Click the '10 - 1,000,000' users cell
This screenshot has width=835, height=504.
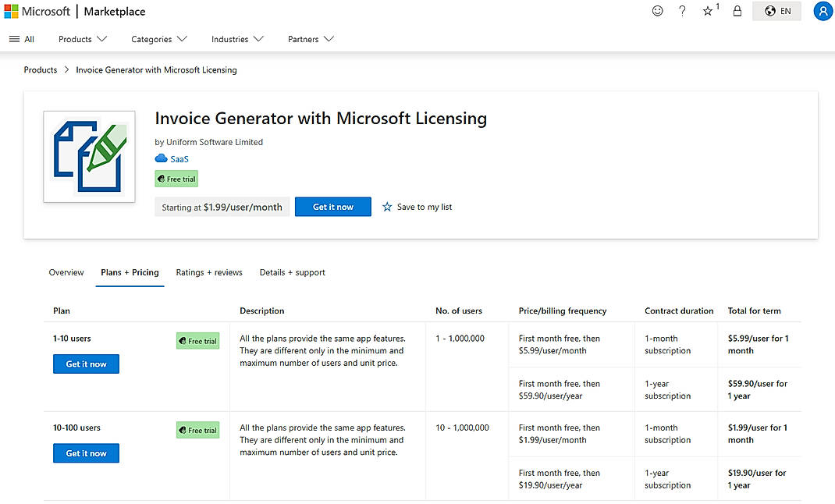click(462, 428)
